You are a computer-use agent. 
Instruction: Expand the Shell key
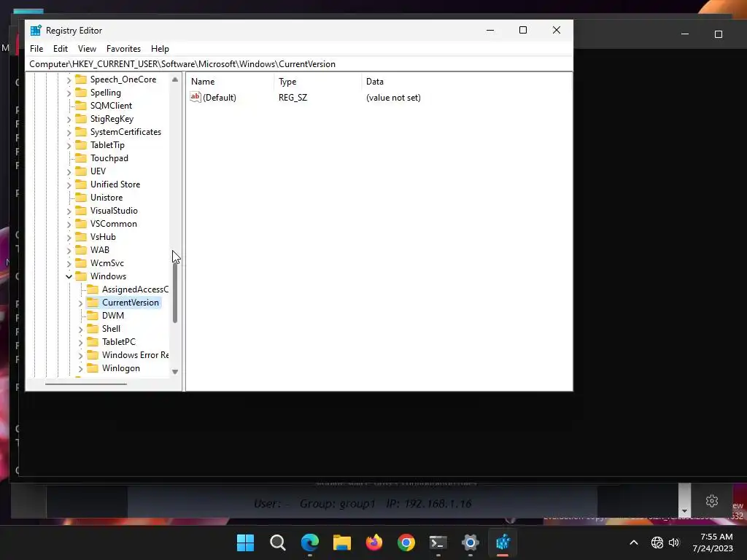[80, 329]
